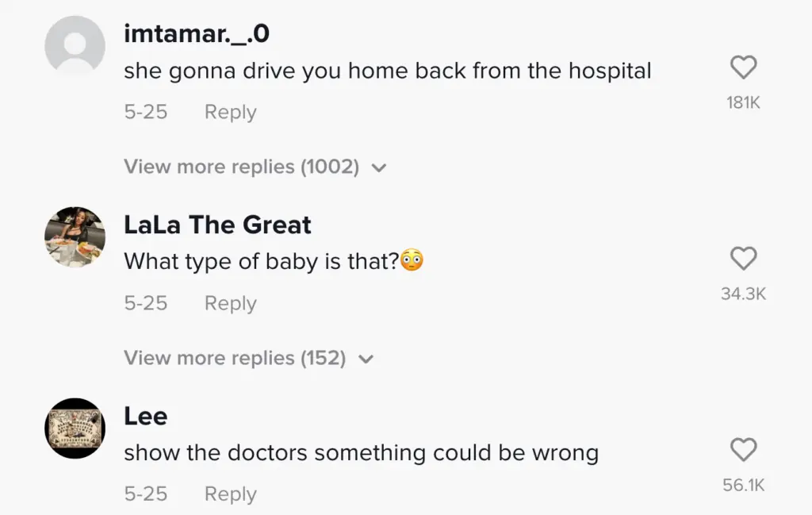View more replies (152) under LaLa's comment
812x515 pixels.
(x=235, y=359)
